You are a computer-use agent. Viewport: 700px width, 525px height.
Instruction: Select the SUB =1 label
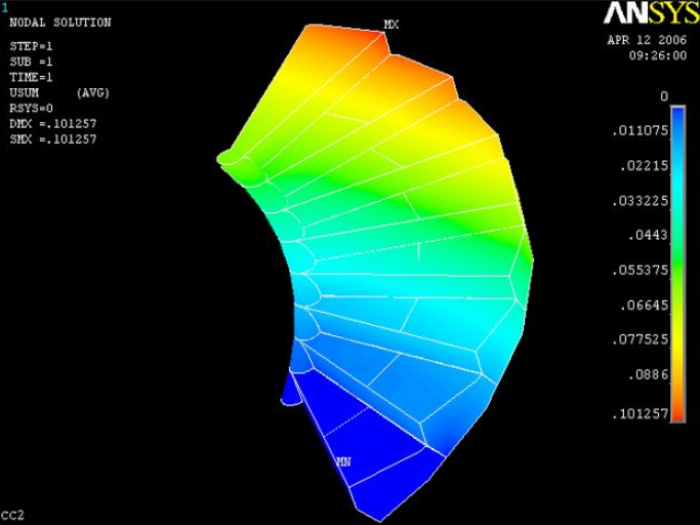click(31, 61)
